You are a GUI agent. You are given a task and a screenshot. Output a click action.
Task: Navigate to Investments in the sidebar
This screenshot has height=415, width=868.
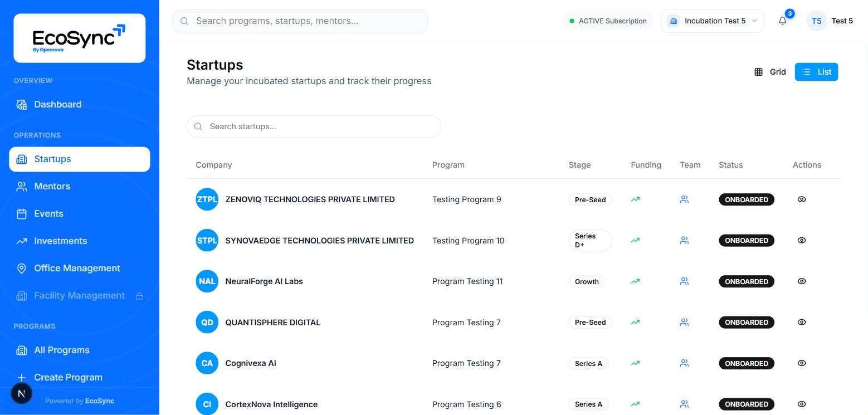tap(80, 241)
